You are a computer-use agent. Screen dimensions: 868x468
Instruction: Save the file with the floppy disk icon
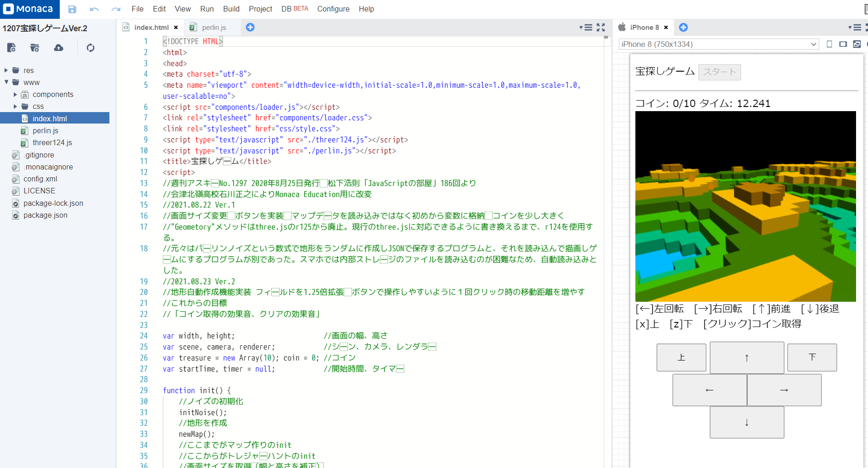[x=72, y=9]
